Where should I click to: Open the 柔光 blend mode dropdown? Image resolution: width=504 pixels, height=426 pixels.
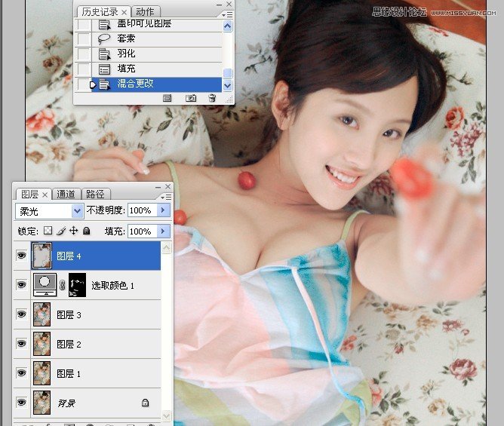pos(77,211)
